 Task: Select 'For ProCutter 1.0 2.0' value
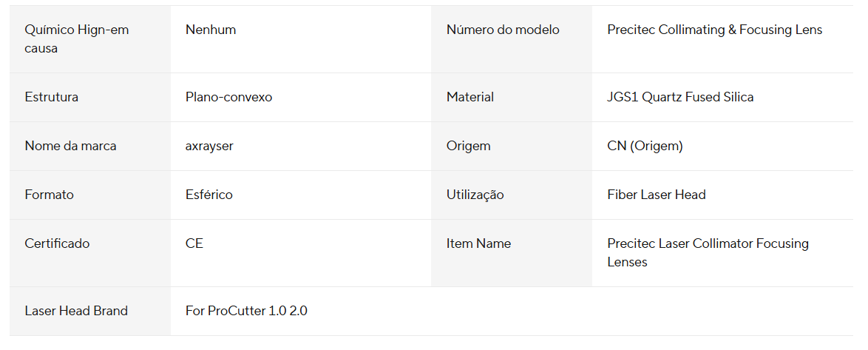[x=246, y=312]
